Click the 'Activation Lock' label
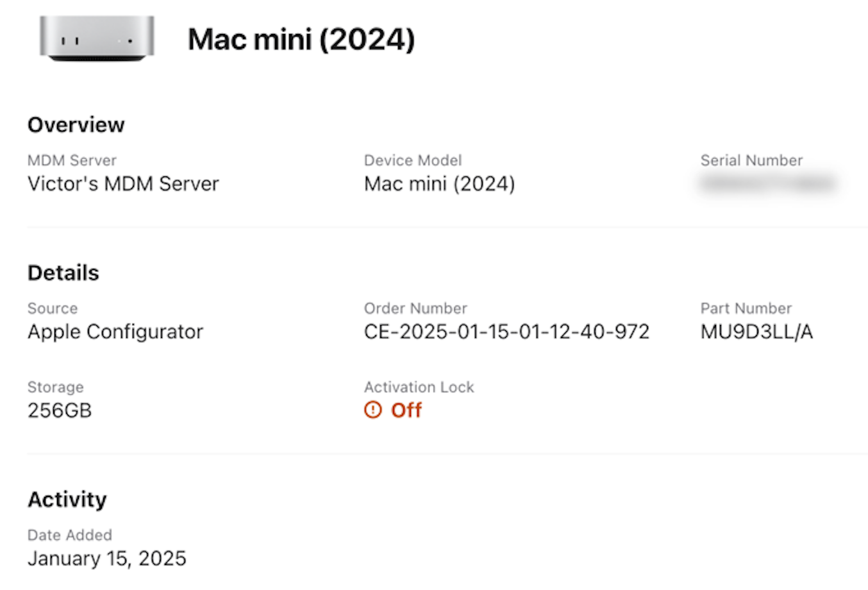The image size is (868, 590). point(419,387)
